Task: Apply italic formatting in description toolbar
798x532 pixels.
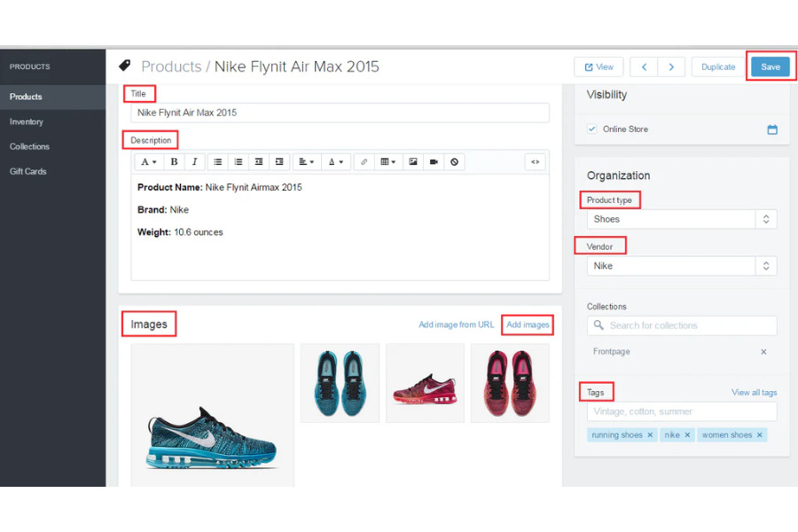Action: tap(194, 162)
